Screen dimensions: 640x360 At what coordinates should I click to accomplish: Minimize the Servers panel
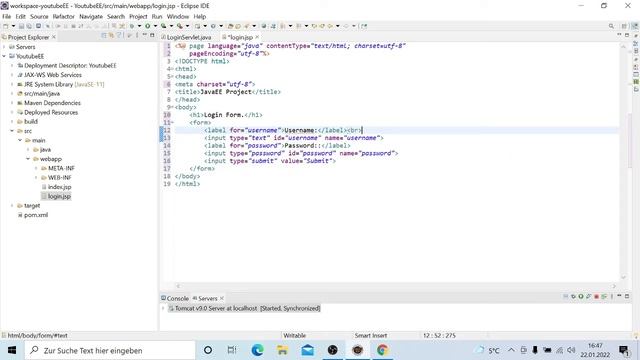point(619,296)
